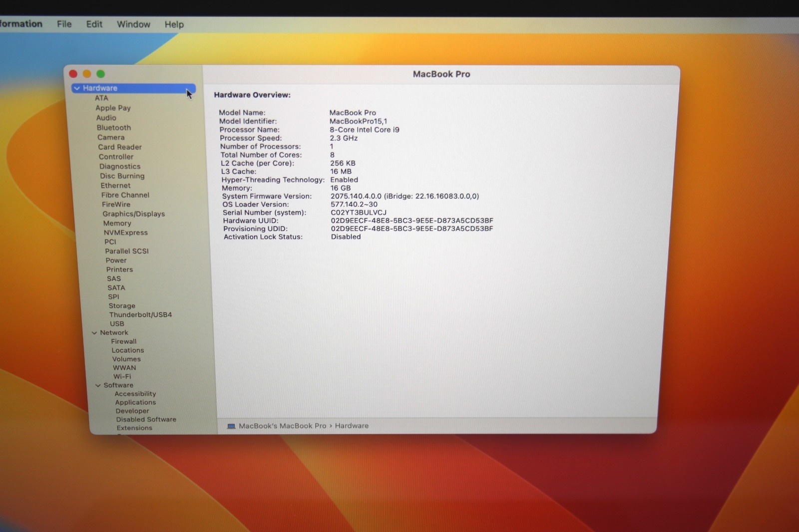Image resolution: width=799 pixels, height=532 pixels.
Task: Click the red close window button
Action: [x=73, y=74]
